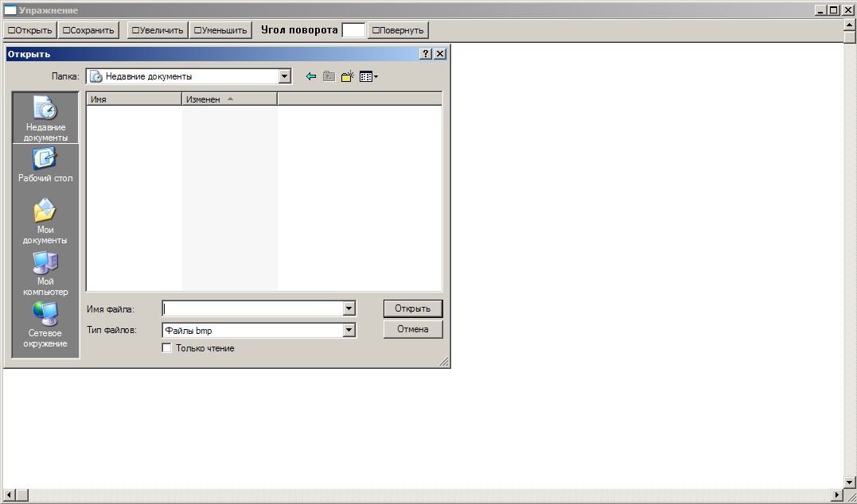Click the Угол поворота input field

point(353,30)
